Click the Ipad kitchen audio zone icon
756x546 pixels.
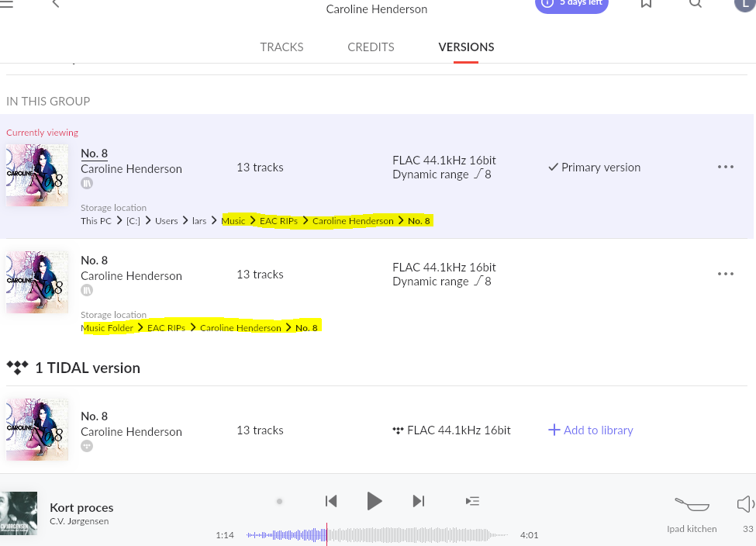691,505
